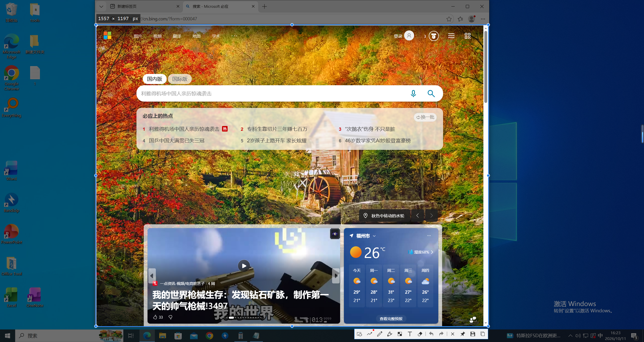Cancel the screenshot with X icon
The height and width of the screenshot is (342, 644).
click(x=453, y=334)
